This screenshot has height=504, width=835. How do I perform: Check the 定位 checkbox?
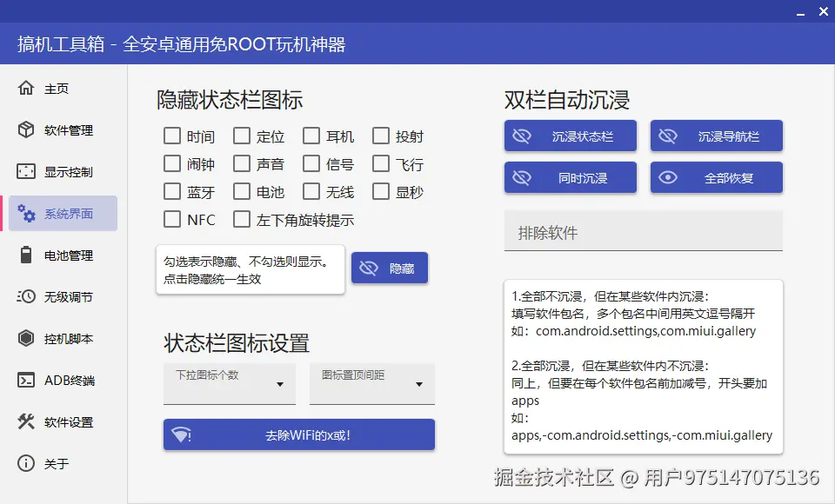(242, 136)
